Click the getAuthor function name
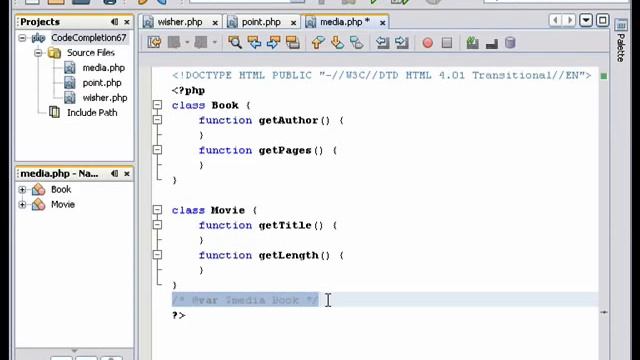Screen dimensions: 640x360 [288, 120]
